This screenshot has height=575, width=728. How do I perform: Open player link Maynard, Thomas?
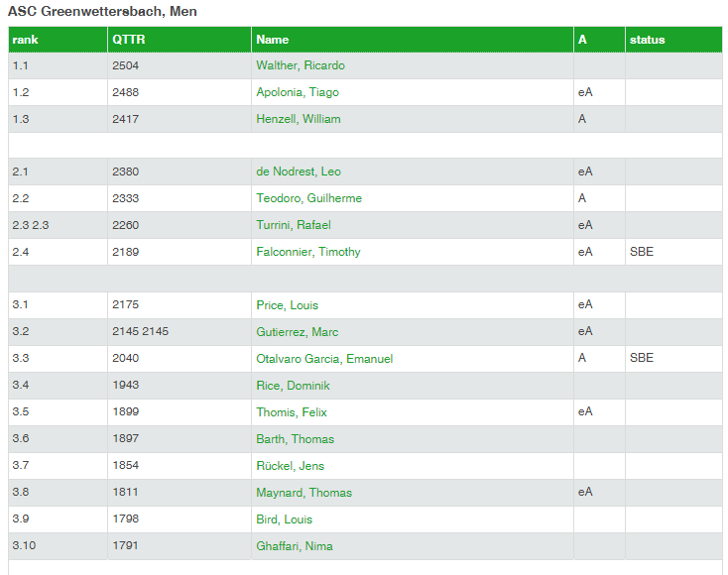click(304, 493)
